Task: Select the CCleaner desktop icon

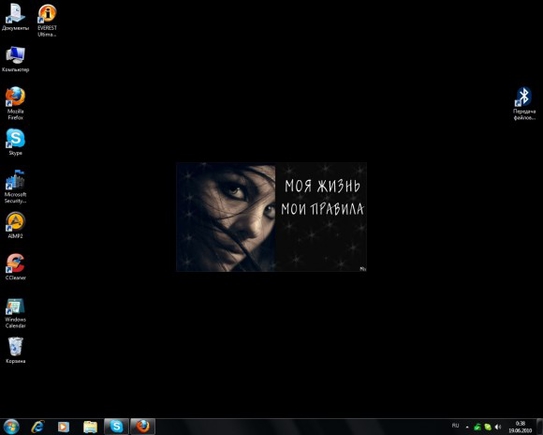Action: pyautogui.click(x=16, y=267)
